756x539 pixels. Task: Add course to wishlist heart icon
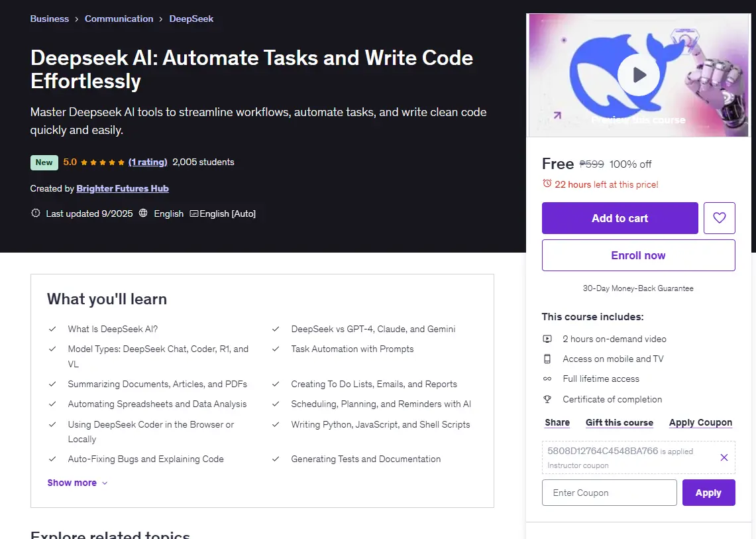719,218
